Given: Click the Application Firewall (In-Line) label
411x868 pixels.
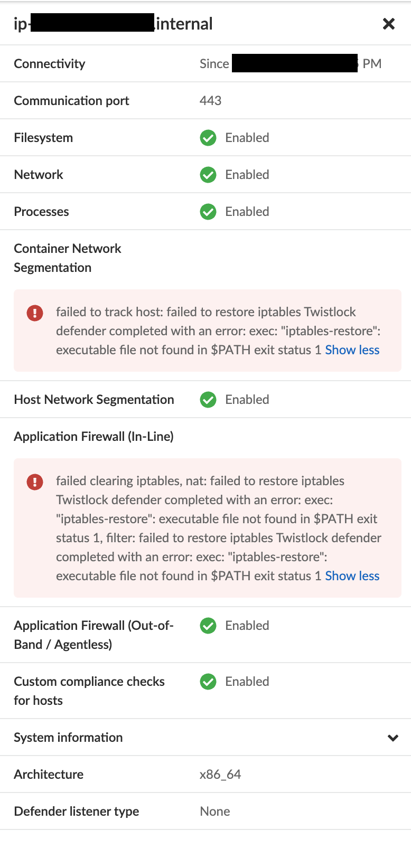Looking at the screenshot, I should point(94,437).
